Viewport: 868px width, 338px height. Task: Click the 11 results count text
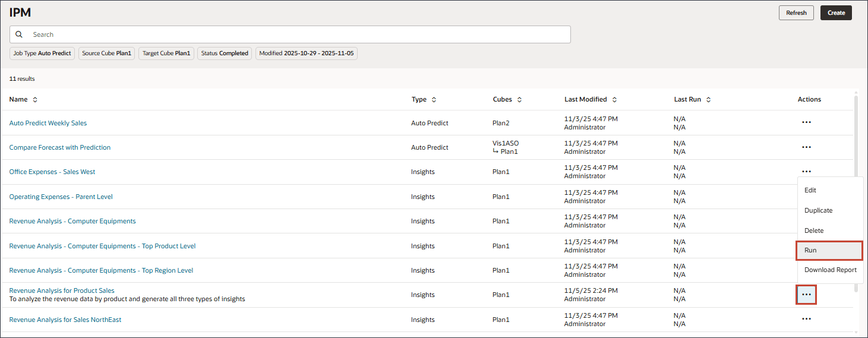click(22, 78)
